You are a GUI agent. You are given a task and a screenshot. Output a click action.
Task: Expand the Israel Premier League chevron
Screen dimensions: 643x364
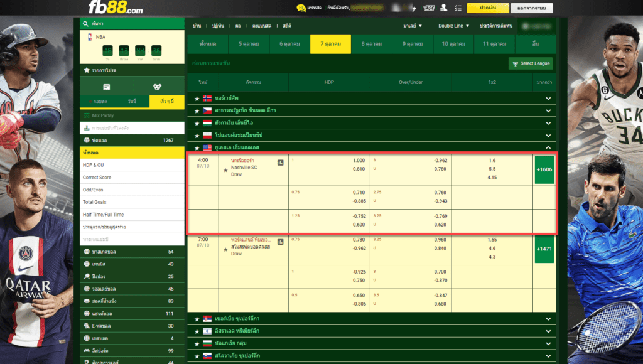pos(548,331)
